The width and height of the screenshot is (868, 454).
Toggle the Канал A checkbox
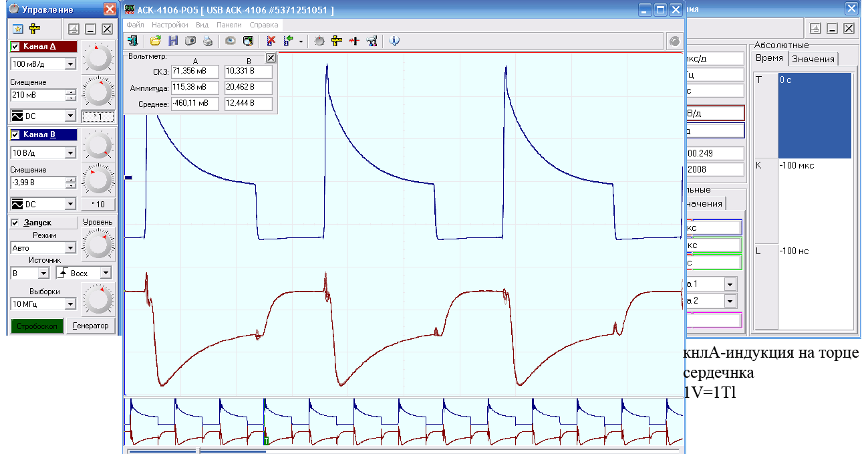(x=15, y=47)
